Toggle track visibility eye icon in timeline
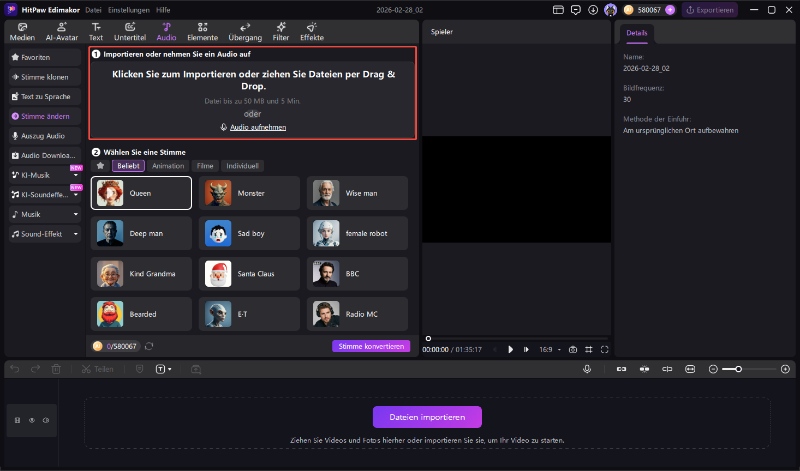The height and width of the screenshot is (471, 800). click(x=31, y=420)
